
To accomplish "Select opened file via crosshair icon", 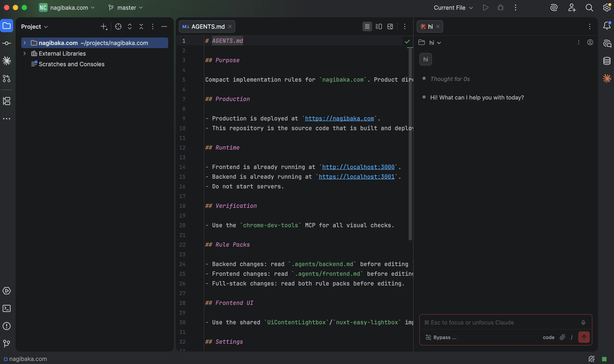I will (x=118, y=26).
